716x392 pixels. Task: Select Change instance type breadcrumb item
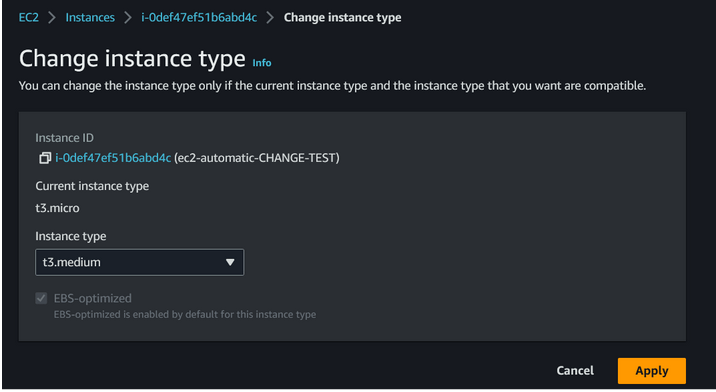(342, 17)
